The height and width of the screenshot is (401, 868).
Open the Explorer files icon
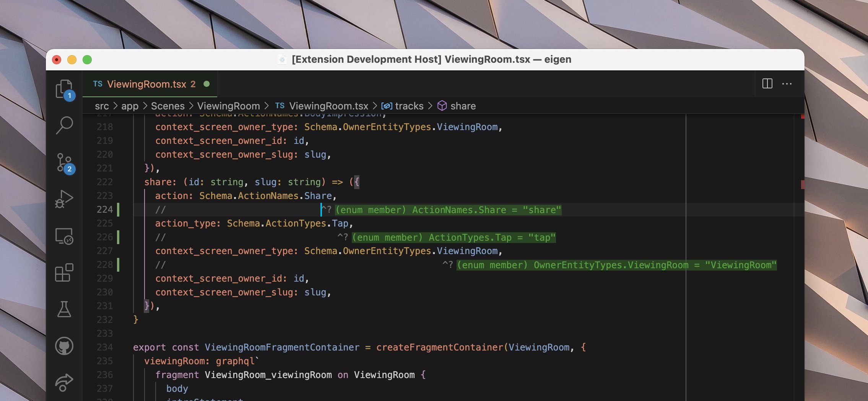(64, 89)
